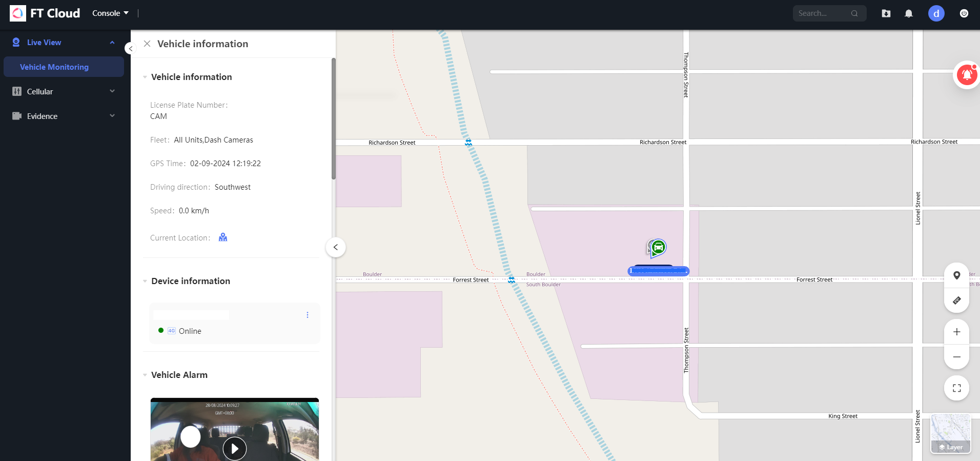The image size is (980, 461).
Task: Hide the info panel with map-edge arrow
Action: (x=336, y=247)
